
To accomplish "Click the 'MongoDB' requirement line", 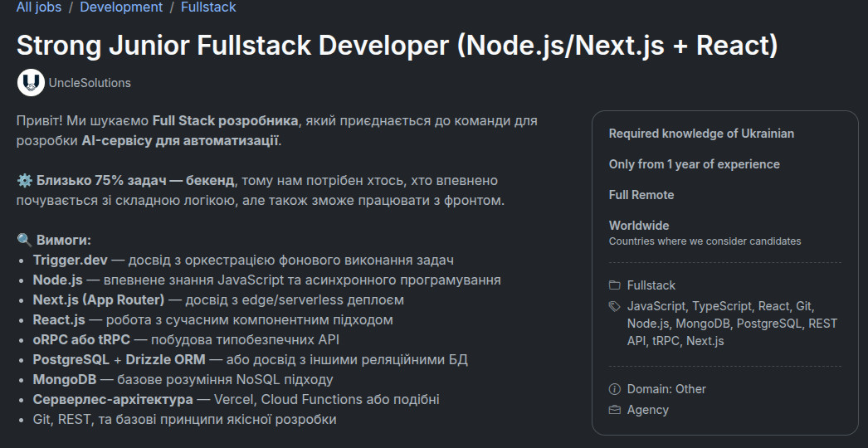I will pos(183,380).
